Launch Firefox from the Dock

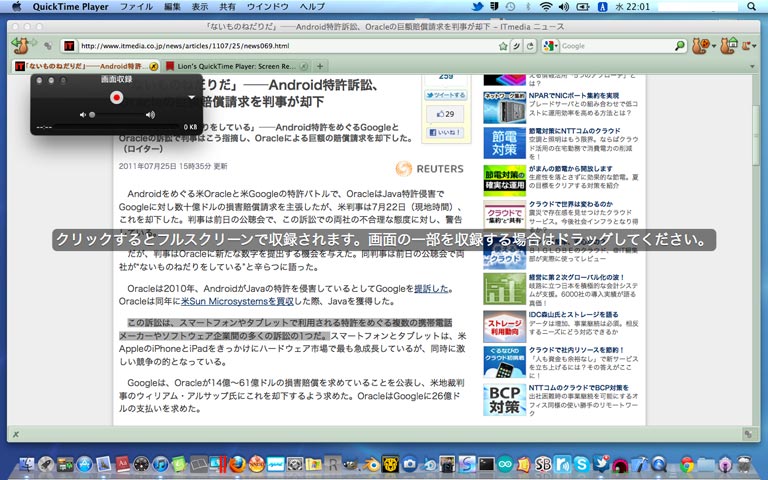[237, 464]
